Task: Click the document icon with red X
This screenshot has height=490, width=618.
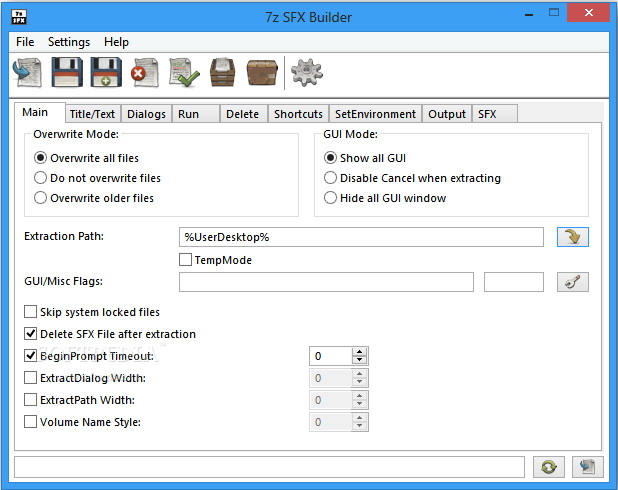Action: pos(145,73)
